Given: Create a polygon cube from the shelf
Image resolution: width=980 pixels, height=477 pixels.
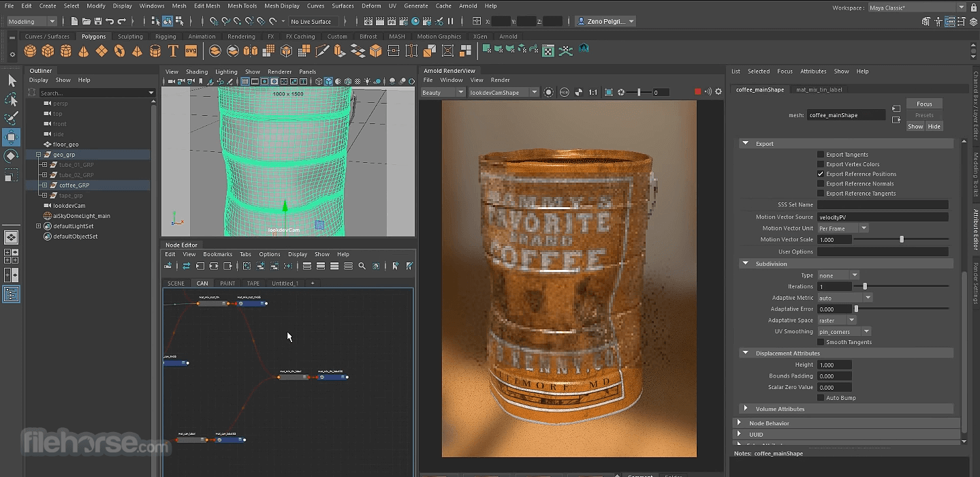Looking at the screenshot, I should 48,51.
